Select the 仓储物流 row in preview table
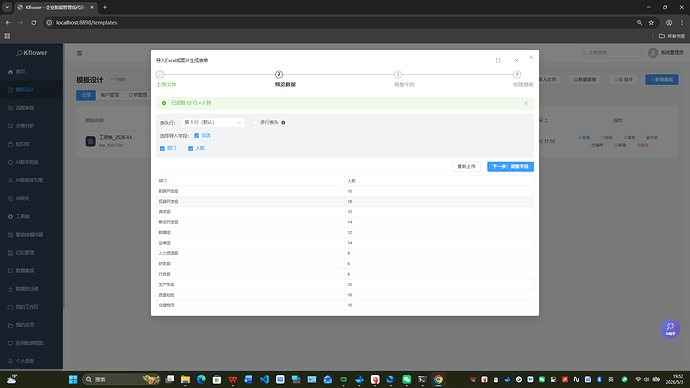This screenshot has height=388, width=690. click(x=345, y=305)
